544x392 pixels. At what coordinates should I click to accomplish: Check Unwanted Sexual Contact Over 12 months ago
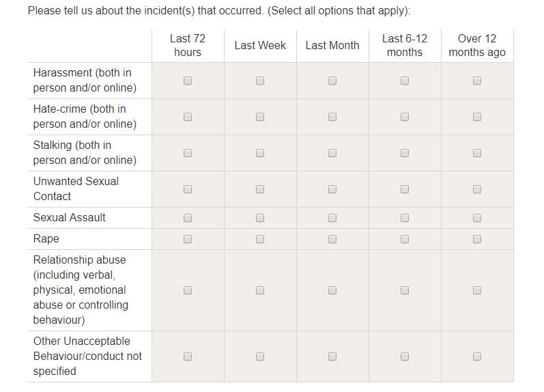click(x=477, y=189)
